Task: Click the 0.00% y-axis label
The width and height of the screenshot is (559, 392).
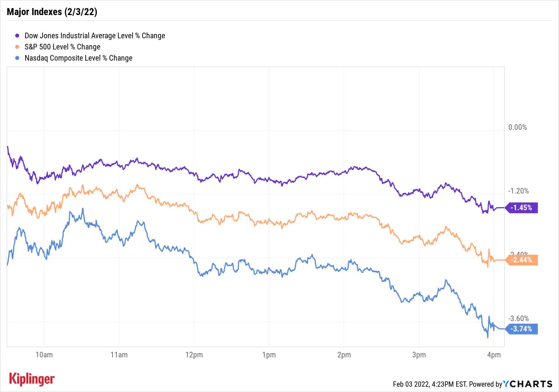Action: pos(518,127)
